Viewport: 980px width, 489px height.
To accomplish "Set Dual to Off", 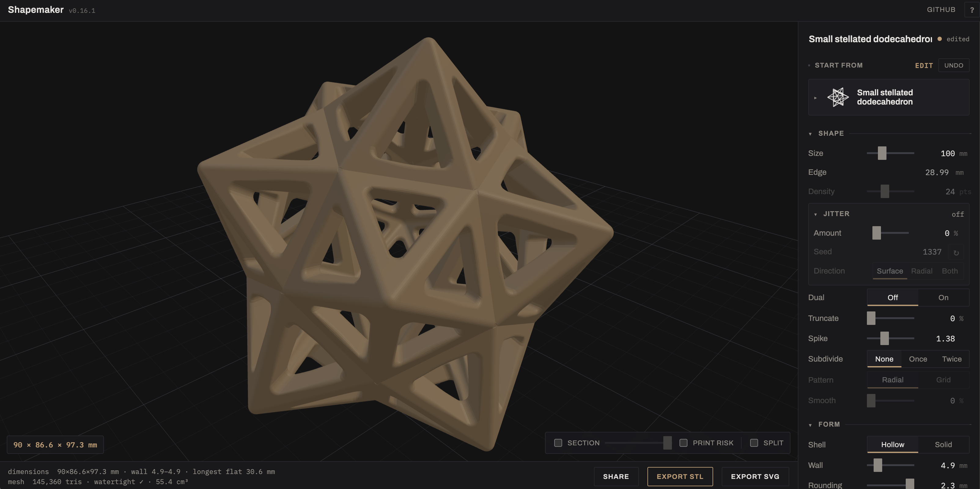I will (x=893, y=298).
